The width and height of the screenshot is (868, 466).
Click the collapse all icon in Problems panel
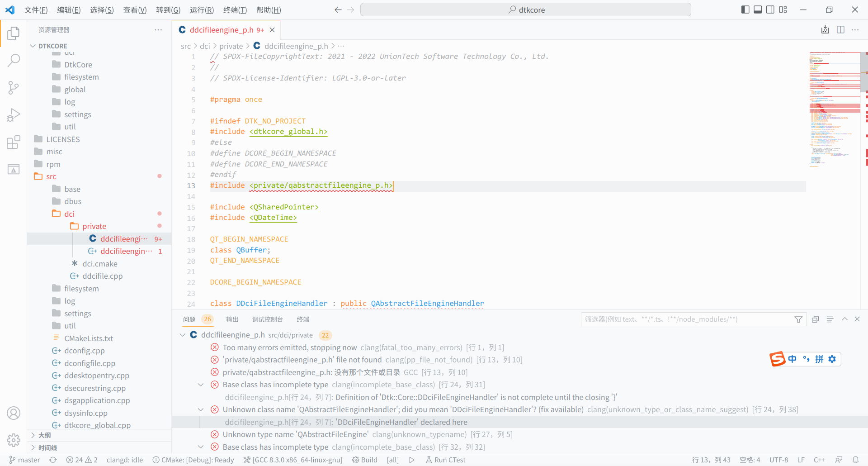tap(815, 319)
